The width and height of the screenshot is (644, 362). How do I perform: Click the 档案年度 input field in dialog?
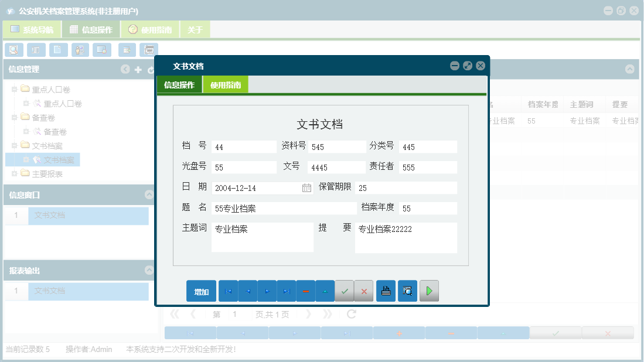(x=428, y=209)
